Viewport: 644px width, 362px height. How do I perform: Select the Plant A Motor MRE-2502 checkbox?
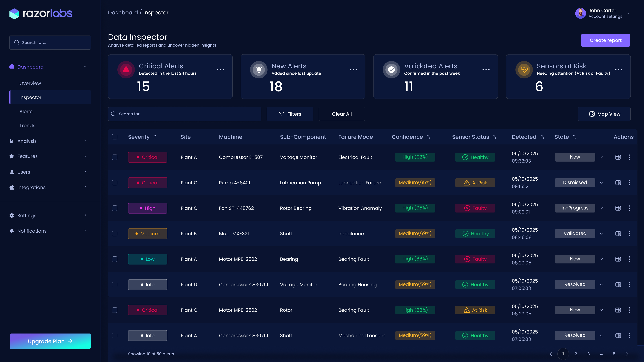coord(115,259)
